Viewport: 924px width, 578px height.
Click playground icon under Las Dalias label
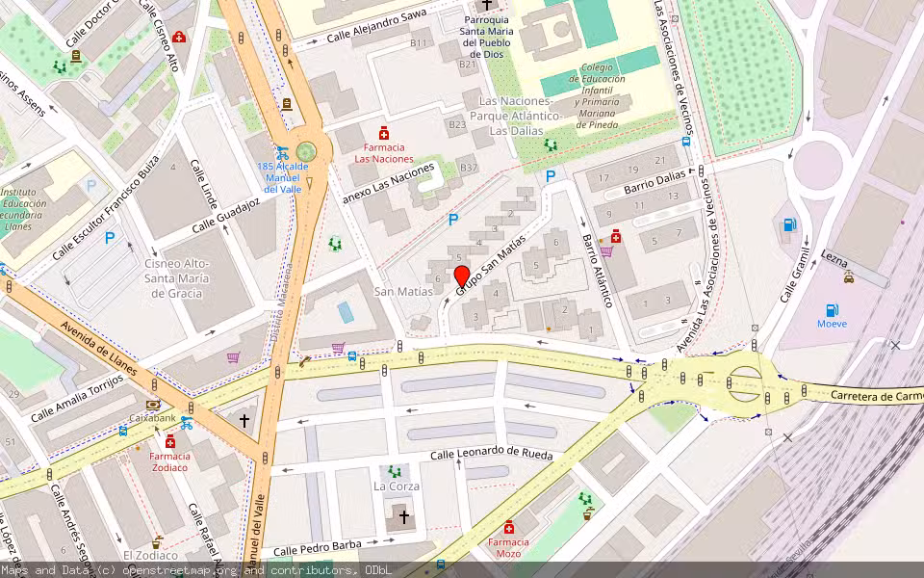551,144
